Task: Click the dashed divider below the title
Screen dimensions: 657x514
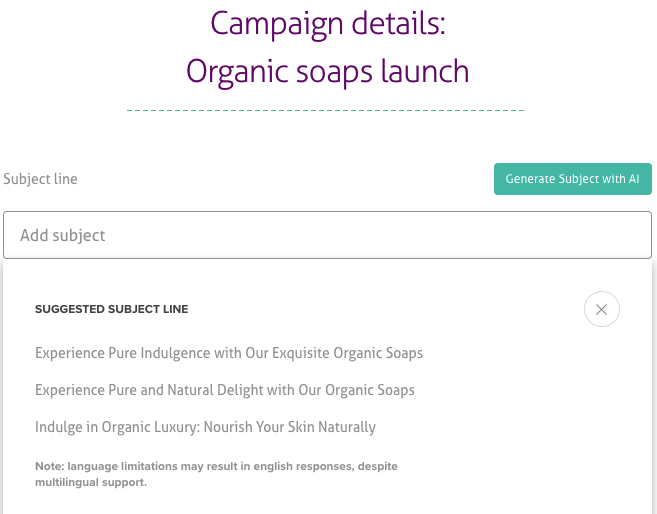Action: [326, 109]
